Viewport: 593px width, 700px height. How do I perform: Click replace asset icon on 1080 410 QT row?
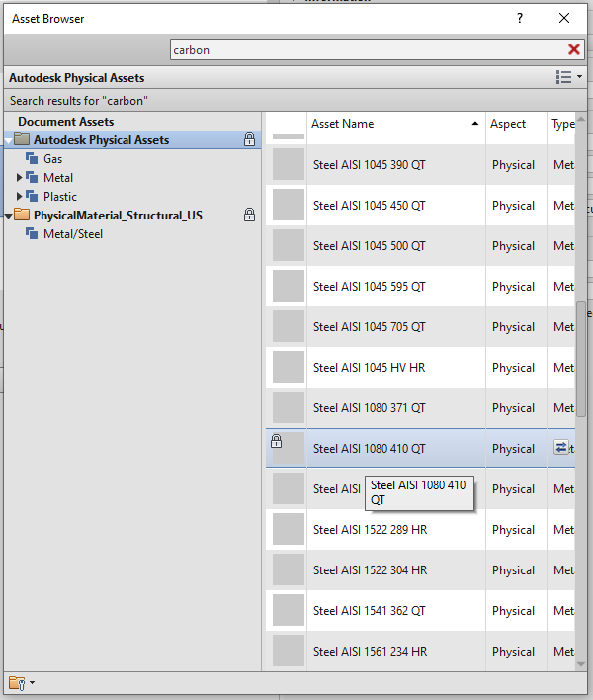(x=560, y=447)
